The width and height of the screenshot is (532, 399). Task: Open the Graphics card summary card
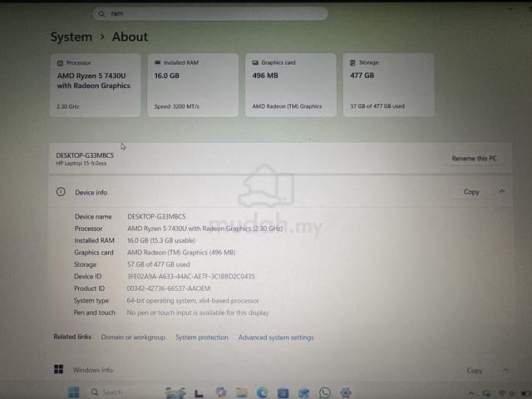click(x=291, y=85)
